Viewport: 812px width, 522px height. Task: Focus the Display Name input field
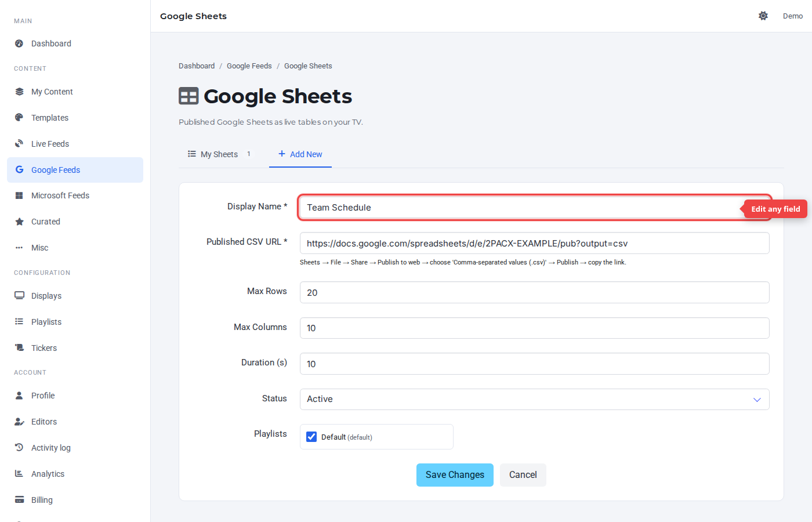(x=534, y=208)
